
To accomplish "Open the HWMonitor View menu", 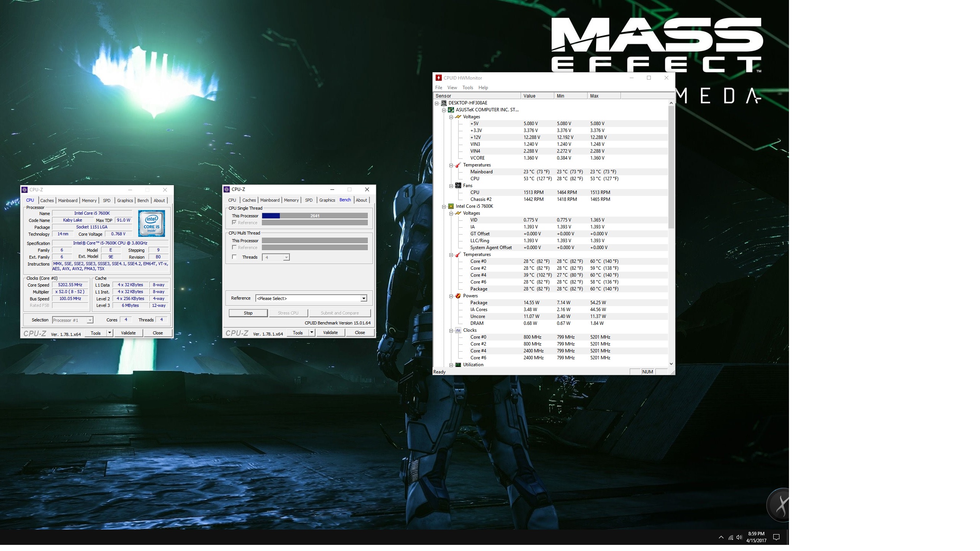I will pyautogui.click(x=452, y=88).
